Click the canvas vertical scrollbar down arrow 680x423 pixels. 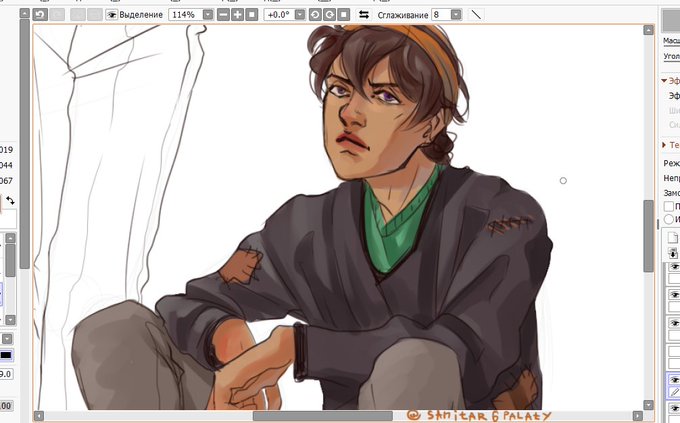(x=648, y=405)
